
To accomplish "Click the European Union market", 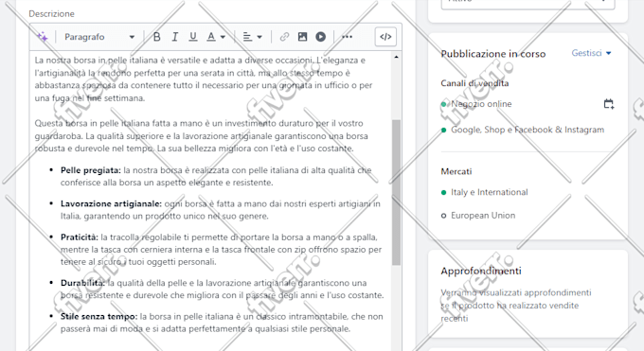I will tap(483, 215).
